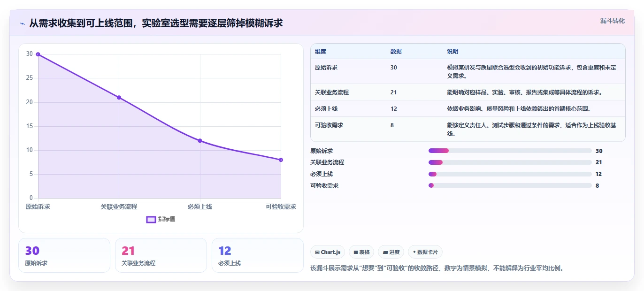This screenshot has height=291, width=644.
Task: Click the 关联业务流程 x-axis label
Action: pos(119,207)
